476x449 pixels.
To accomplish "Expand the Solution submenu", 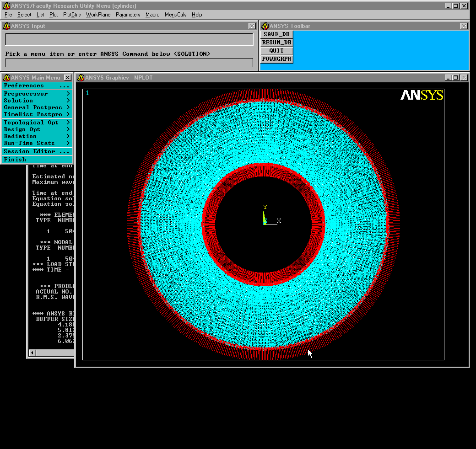I will 37,101.
